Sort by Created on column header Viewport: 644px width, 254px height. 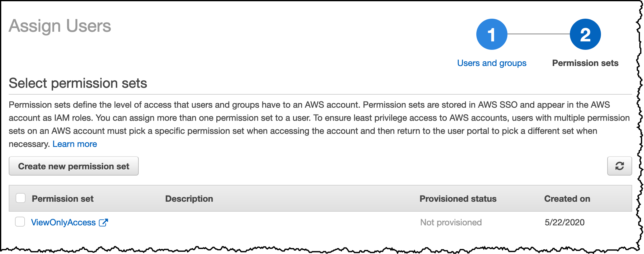tap(567, 199)
